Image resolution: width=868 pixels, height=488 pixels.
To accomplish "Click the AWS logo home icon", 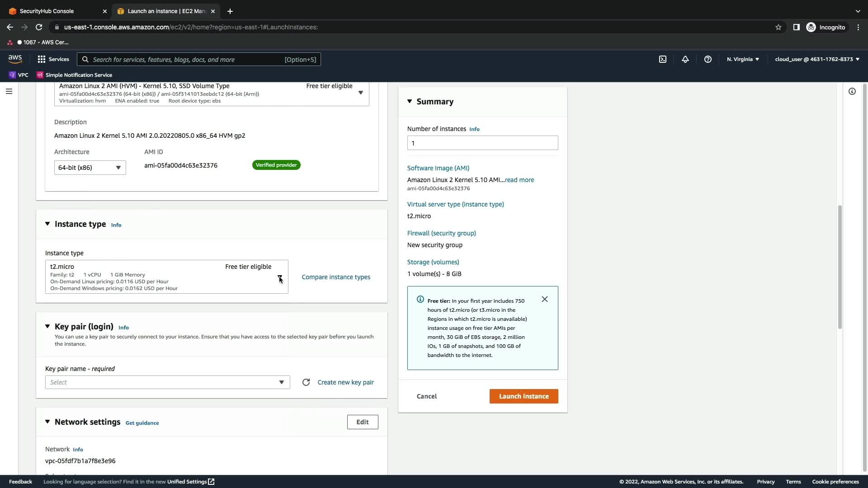I will coord(15,59).
